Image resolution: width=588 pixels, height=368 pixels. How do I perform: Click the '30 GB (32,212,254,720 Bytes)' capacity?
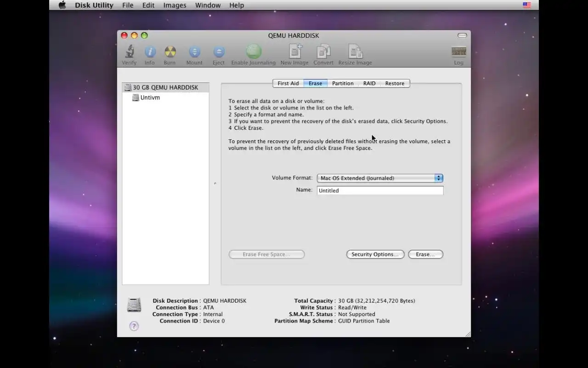377,301
